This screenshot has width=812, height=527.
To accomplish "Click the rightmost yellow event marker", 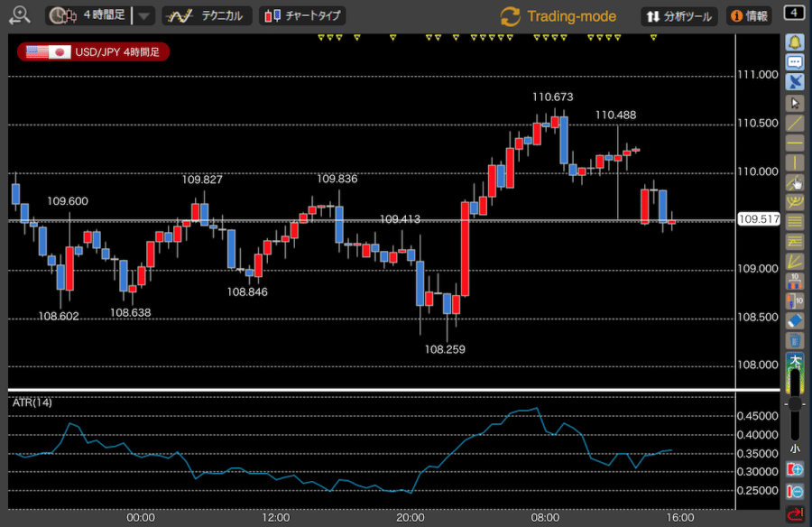I will [x=653, y=37].
